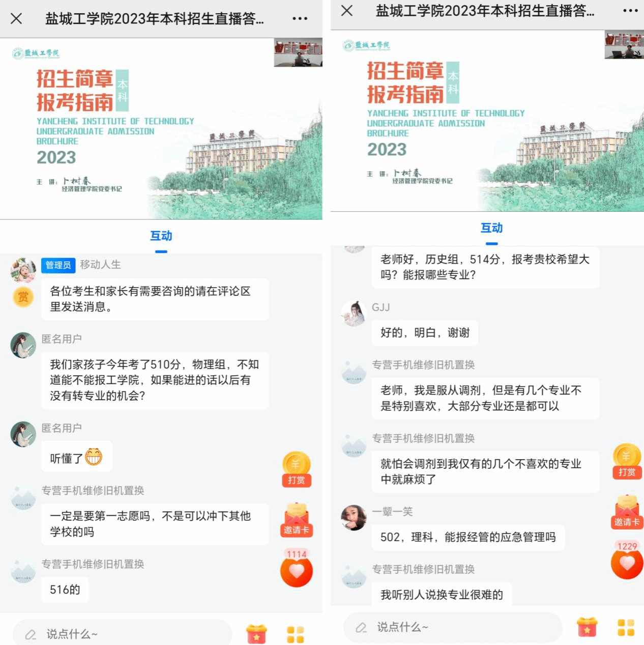The image size is (644, 645).
Task: Open the yellow grid menu in left bottom bar
Action: coord(296,635)
